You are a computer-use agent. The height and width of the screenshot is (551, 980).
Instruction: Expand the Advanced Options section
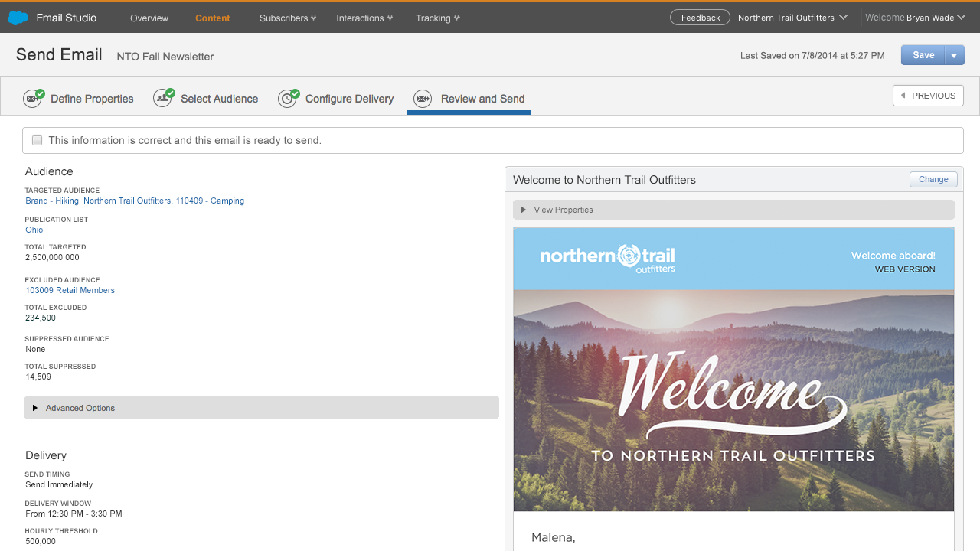click(x=262, y=408)
